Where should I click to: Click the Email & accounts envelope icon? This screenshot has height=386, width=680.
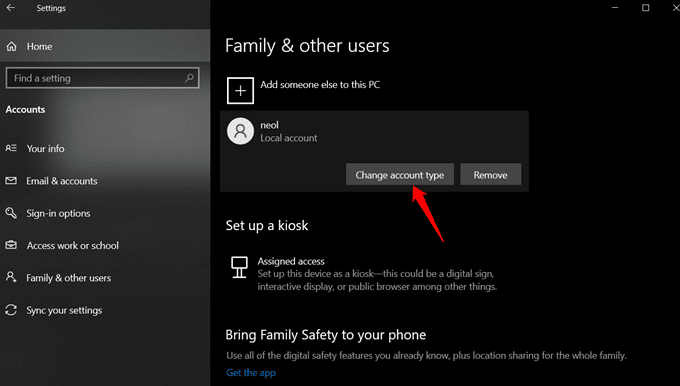click(11, 180)
